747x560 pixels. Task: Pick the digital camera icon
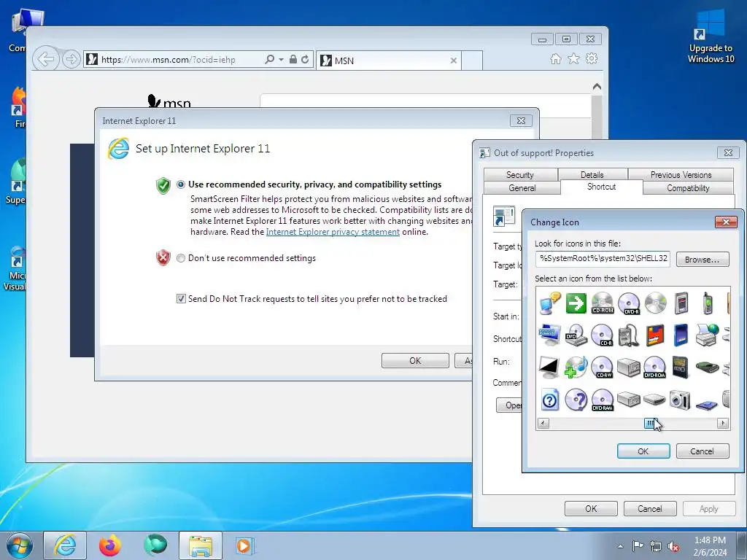[680, 400]
